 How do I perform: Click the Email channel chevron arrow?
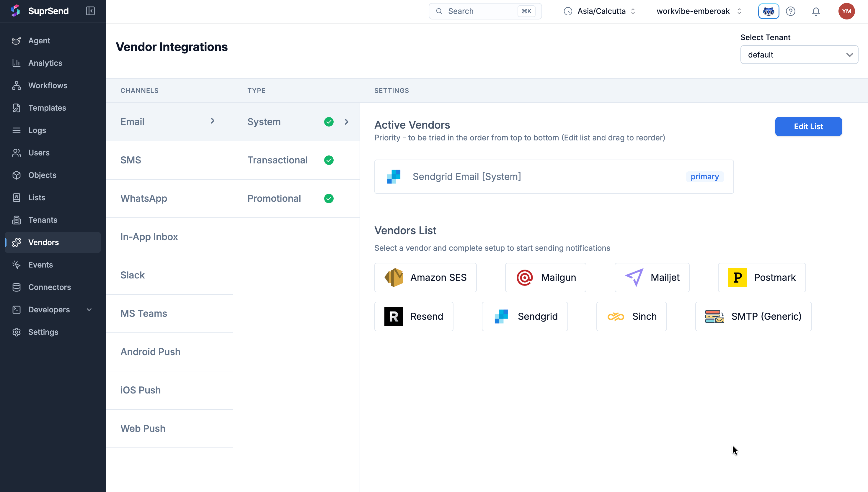(x=212, y=121)
